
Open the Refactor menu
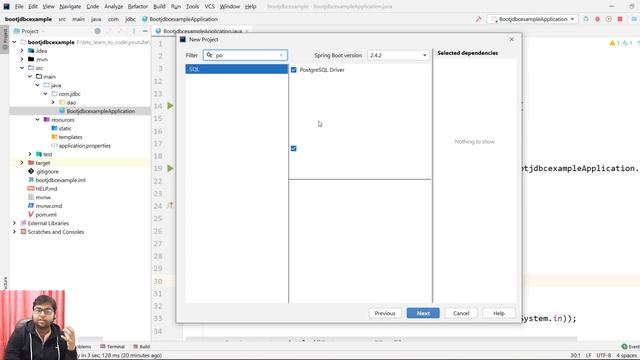[138, 7]
